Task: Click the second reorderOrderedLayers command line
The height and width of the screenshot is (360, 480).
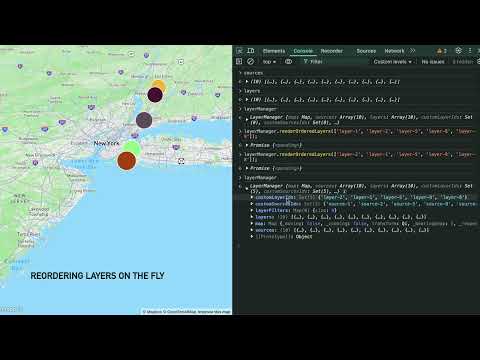Action: click(x=359, y=157)
